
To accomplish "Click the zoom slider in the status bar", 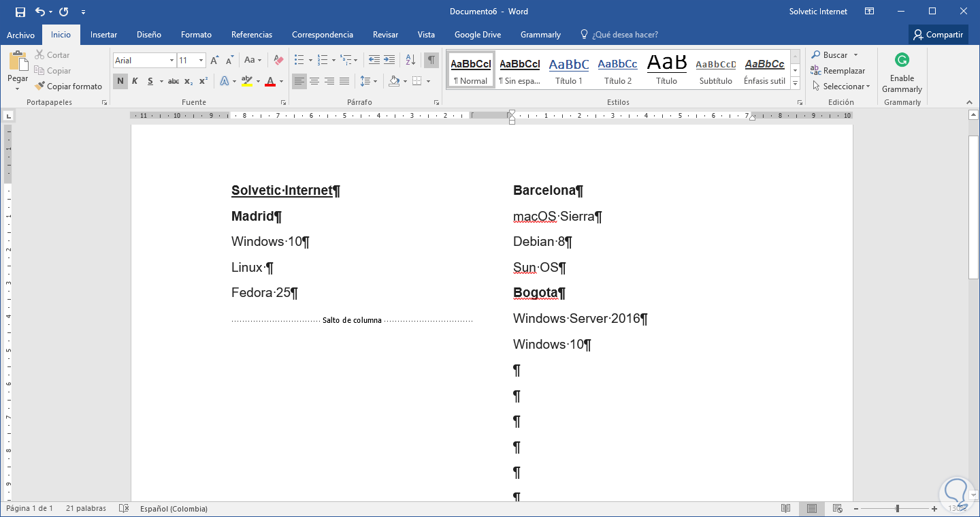I will (898, 509).
